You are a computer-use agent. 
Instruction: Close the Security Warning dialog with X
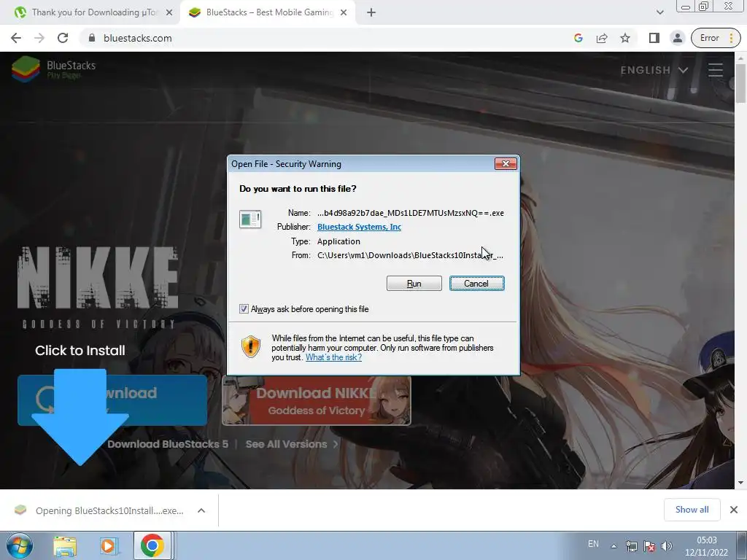(x=506, y=164)
